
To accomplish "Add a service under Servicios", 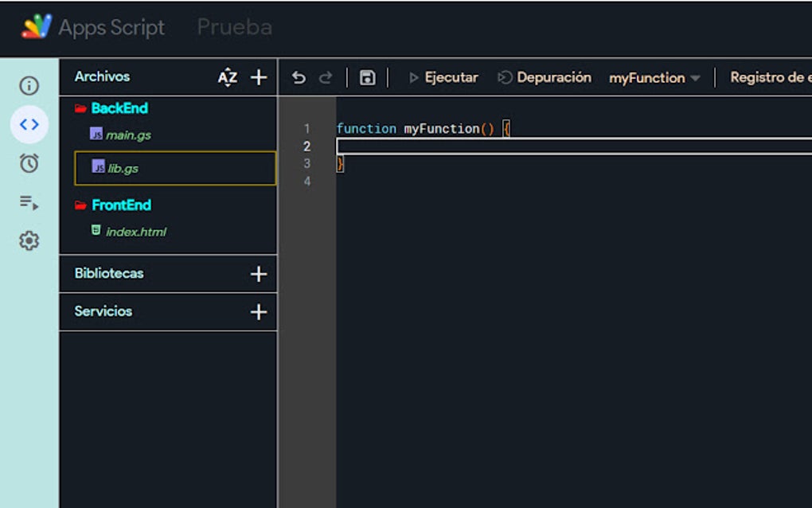I will pos(258,311).
